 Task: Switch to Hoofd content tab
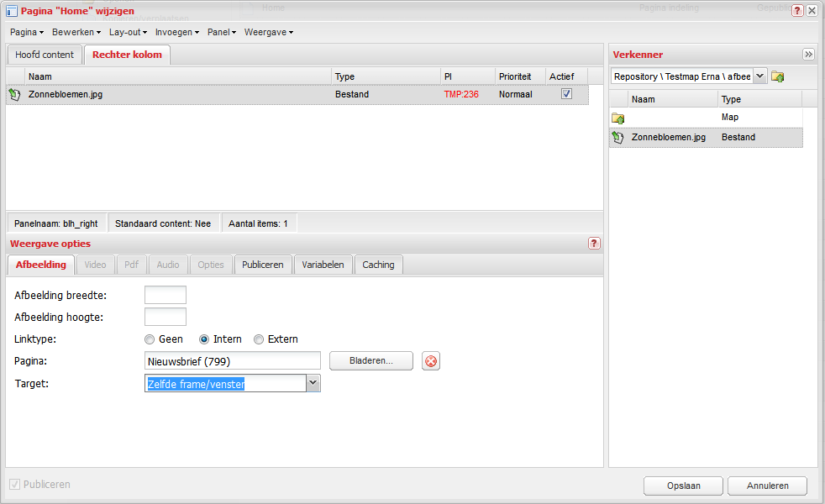[45, 55]
